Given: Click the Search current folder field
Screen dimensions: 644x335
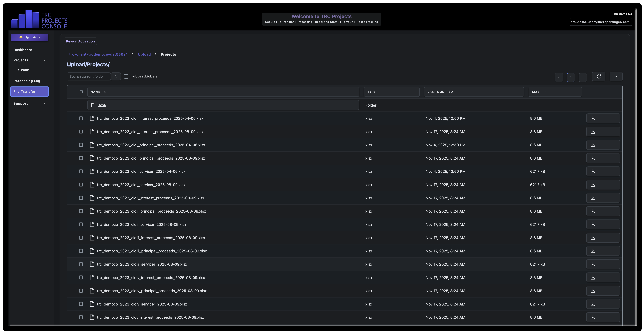Looking at the screenshot, I should click(x=89, y=76).
